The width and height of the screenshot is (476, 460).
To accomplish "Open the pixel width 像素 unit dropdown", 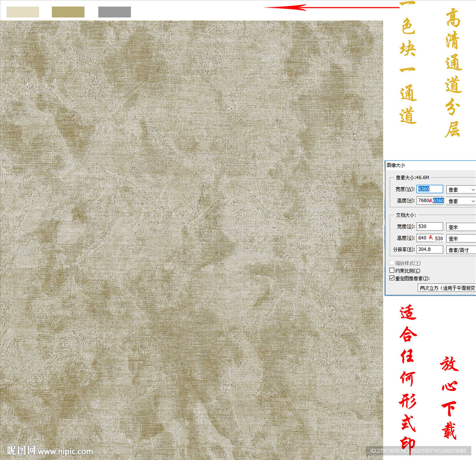I will (x=461, y=189).
